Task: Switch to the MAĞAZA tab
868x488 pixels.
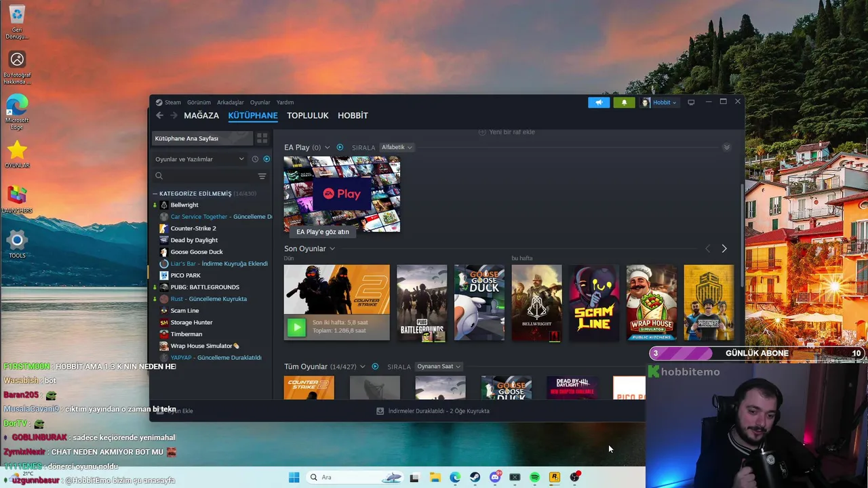Action: 201,115
